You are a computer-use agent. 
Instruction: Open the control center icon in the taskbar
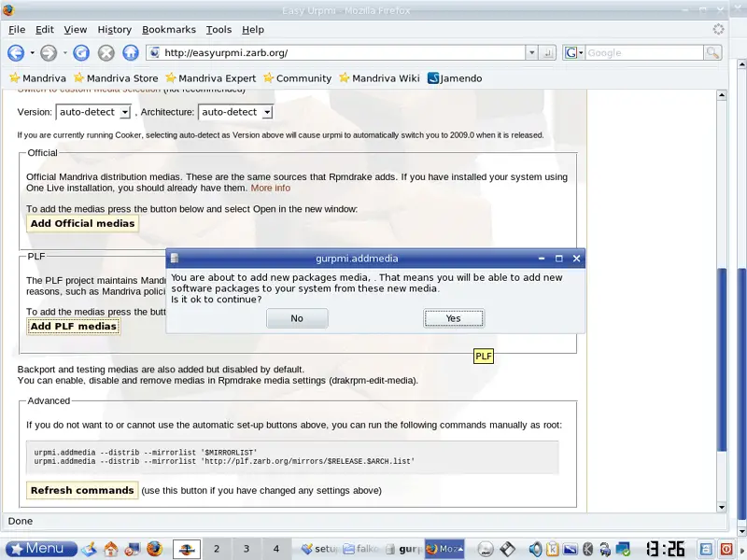pos(132,549)
